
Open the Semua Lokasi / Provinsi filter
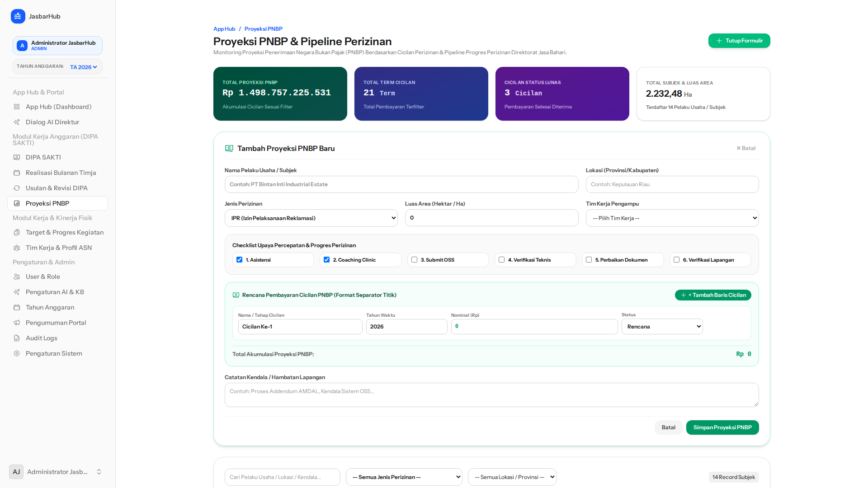coord(512,477)
